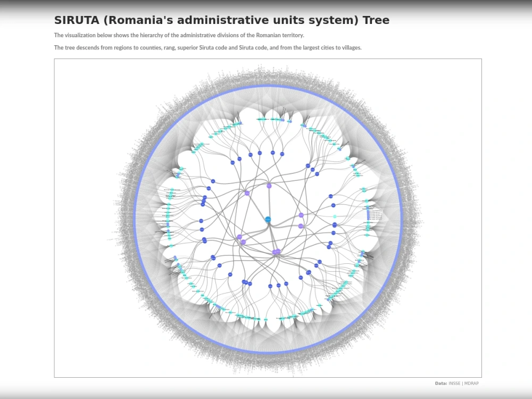Select a purple region node in the lower-left cluster
The height and width of the screenshot is (399, 532).
click(240, 237)
